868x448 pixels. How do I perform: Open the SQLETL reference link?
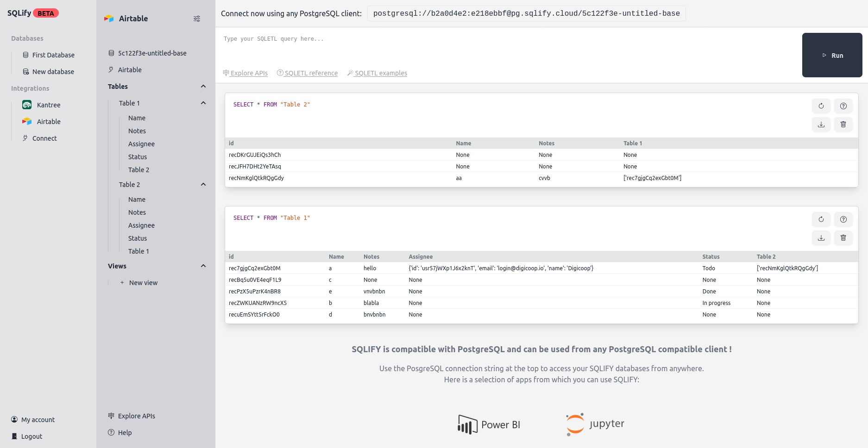(x=311, y=73)
